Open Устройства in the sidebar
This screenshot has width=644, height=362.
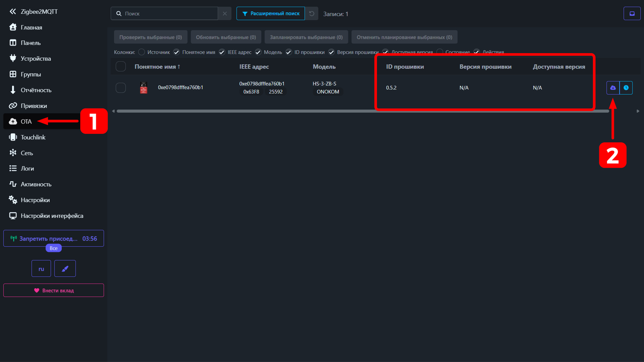(x=36, y=58)
